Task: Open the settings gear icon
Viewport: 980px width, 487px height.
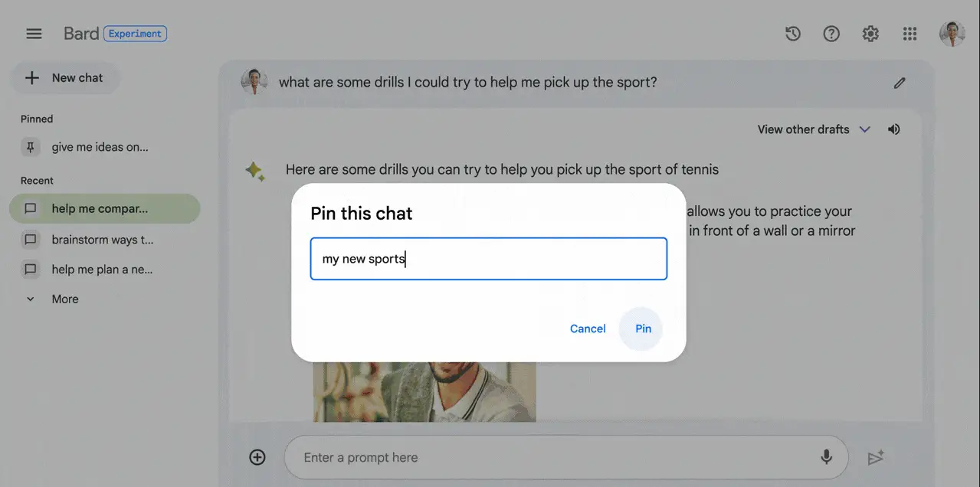Action: (870, 34)
